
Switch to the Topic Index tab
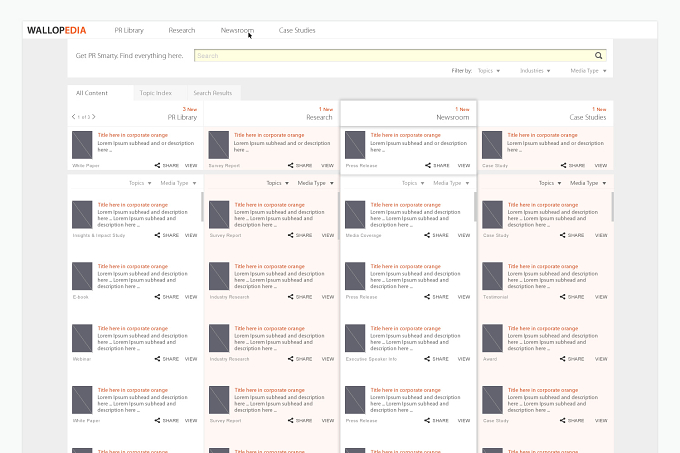(160, 93)
